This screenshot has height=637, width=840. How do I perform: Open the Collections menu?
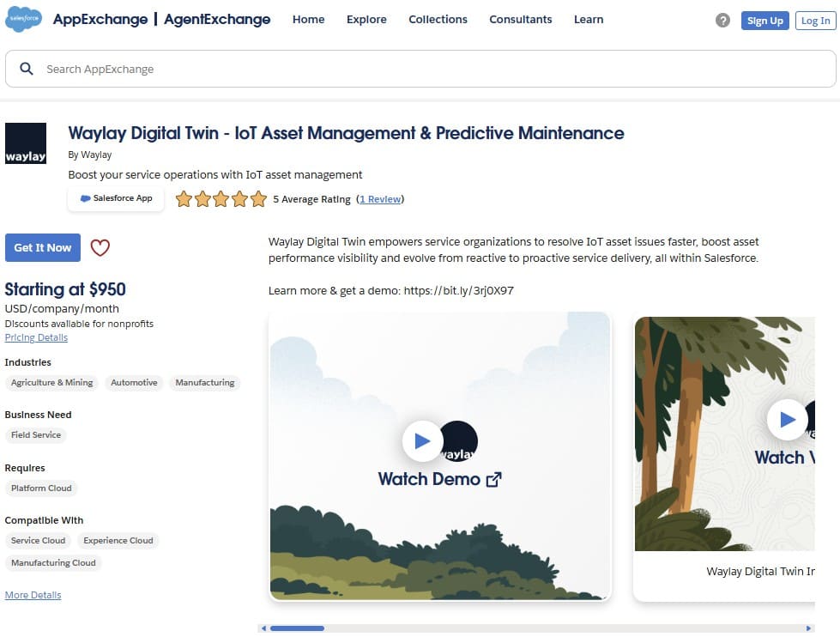[x=438, y=19]
